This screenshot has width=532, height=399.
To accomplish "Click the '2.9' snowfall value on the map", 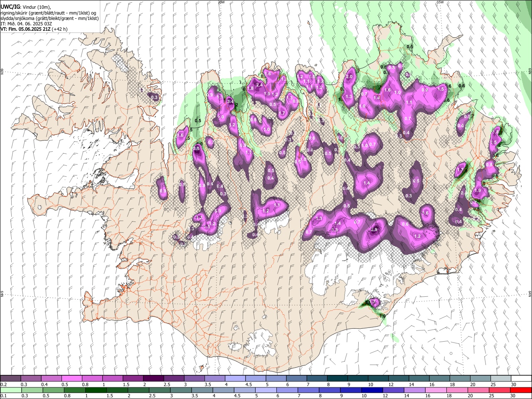I will pos(374,230).
